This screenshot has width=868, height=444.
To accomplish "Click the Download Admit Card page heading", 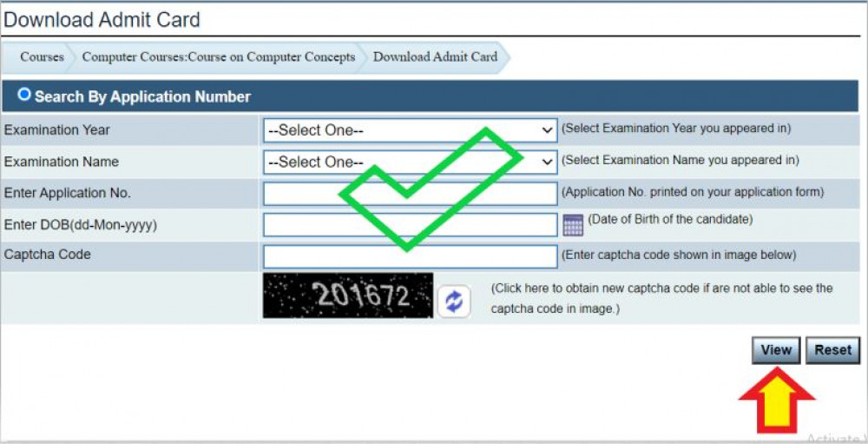I will point(102,19).
